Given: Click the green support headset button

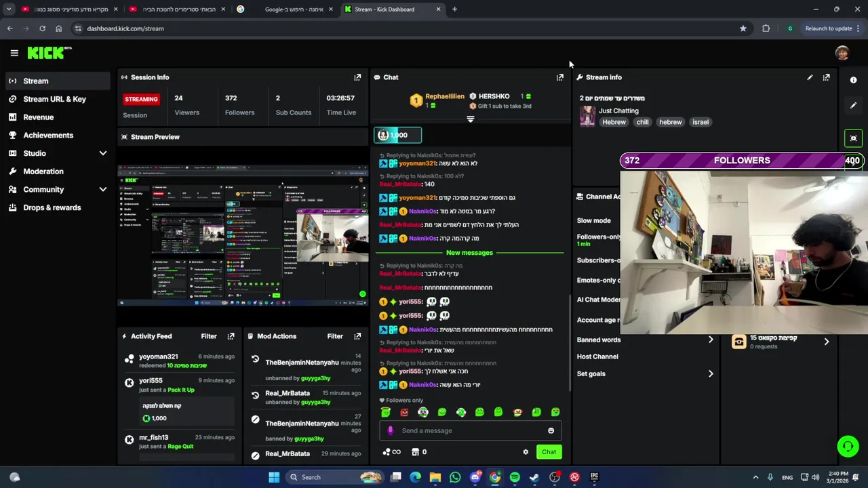Looking at the screenshot, I should 848,446.
